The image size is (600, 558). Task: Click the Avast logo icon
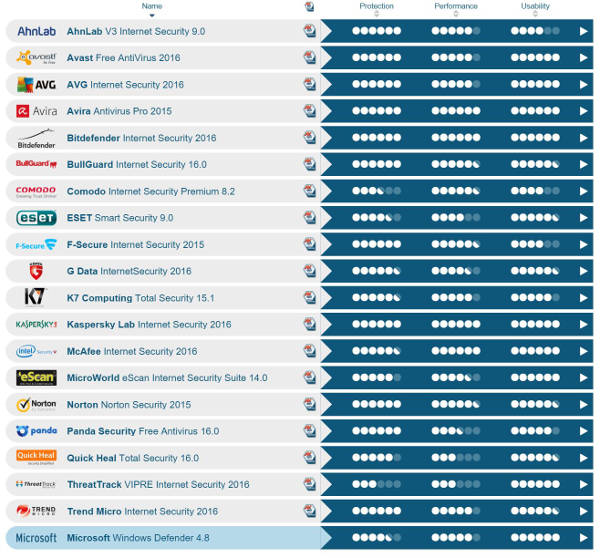coord(36,58)
